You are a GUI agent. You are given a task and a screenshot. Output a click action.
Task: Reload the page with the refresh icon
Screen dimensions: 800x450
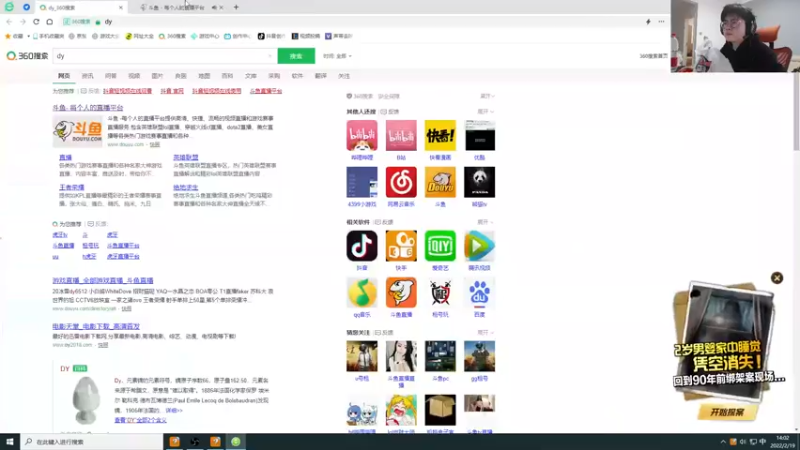[x=36, y=22]
